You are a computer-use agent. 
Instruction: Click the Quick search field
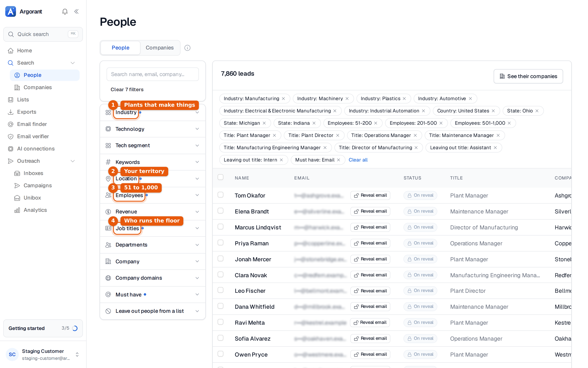(43, 34)
